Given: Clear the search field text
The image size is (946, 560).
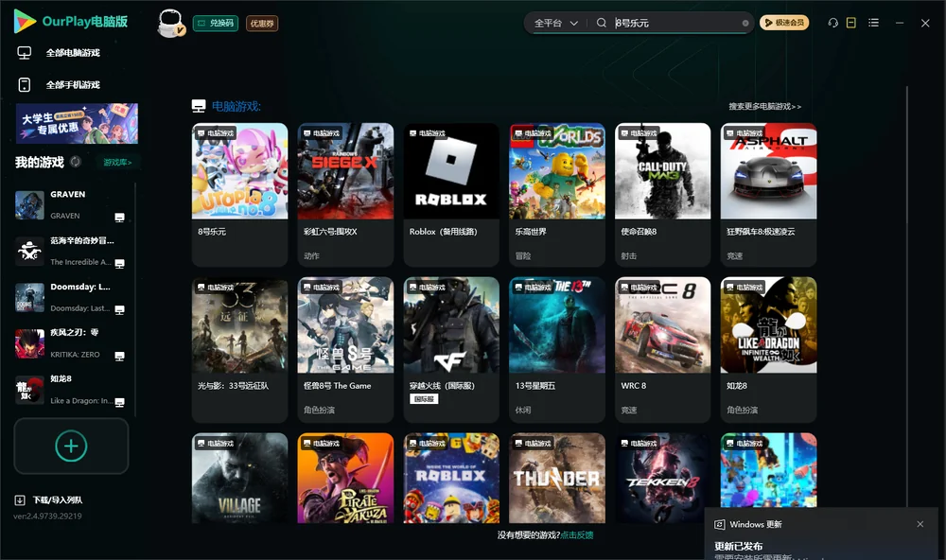Looking at the screenshot, I should [x=745, y=23].
